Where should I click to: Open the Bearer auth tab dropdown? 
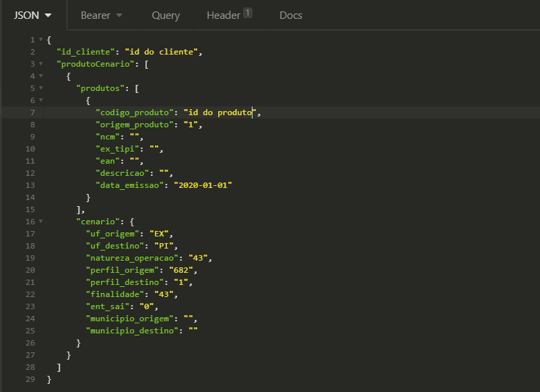click(x=102, y=15)
